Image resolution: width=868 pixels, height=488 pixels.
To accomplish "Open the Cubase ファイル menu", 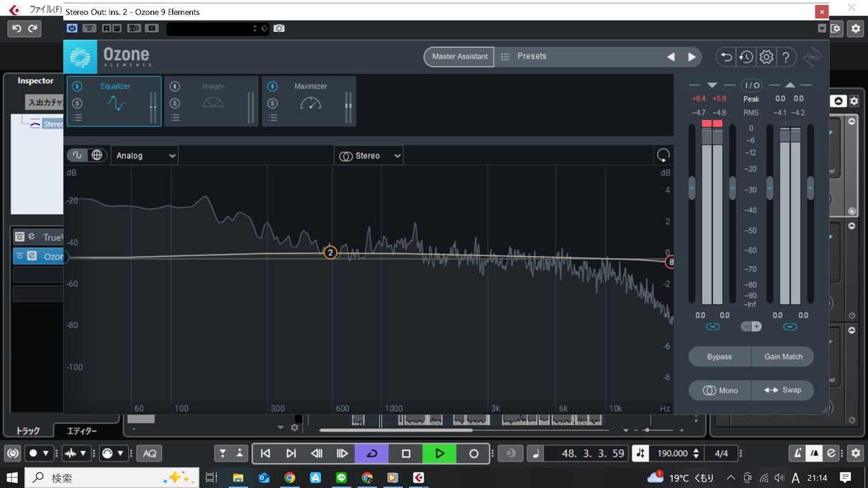I will coord(45,9).
